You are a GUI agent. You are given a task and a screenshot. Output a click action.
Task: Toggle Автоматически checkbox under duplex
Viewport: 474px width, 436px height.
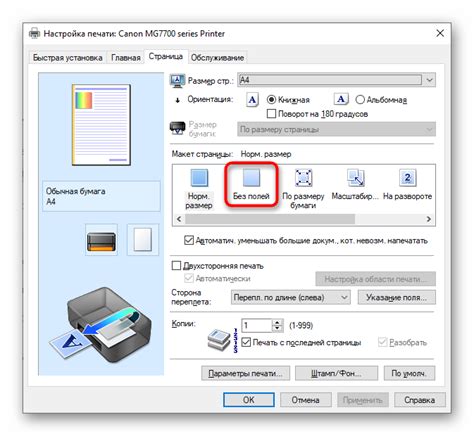pos(189,278)
